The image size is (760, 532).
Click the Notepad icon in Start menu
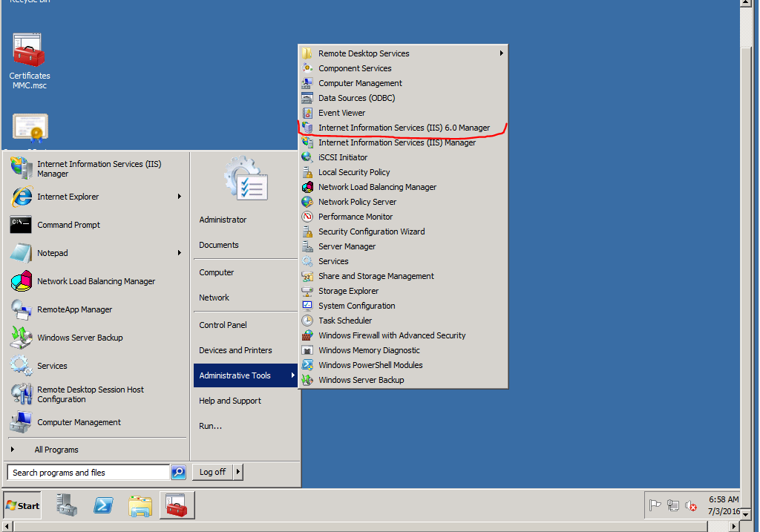point(21,253)
